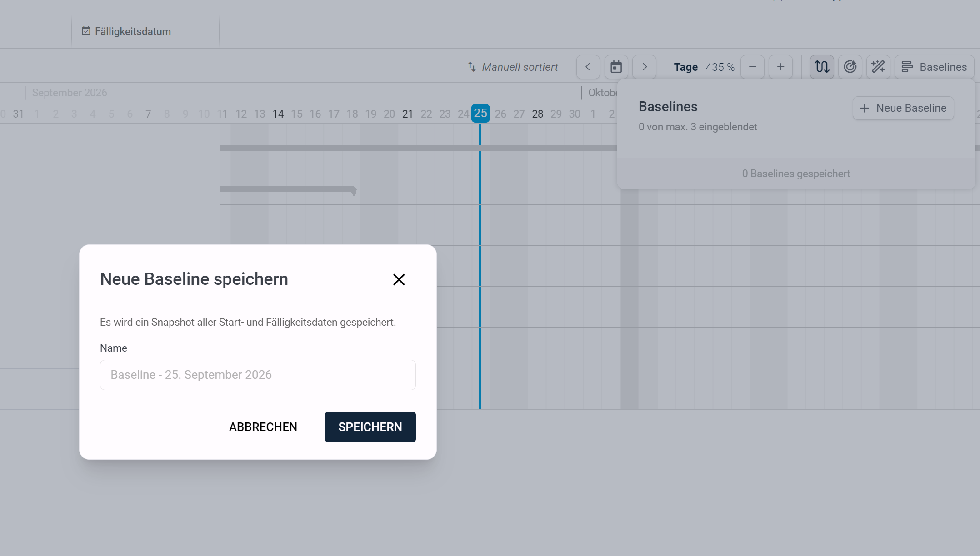Viewport: 980px width, 556px height.
Task: Click the Manuell sortiert sort indicator
Action: (513, 67)
